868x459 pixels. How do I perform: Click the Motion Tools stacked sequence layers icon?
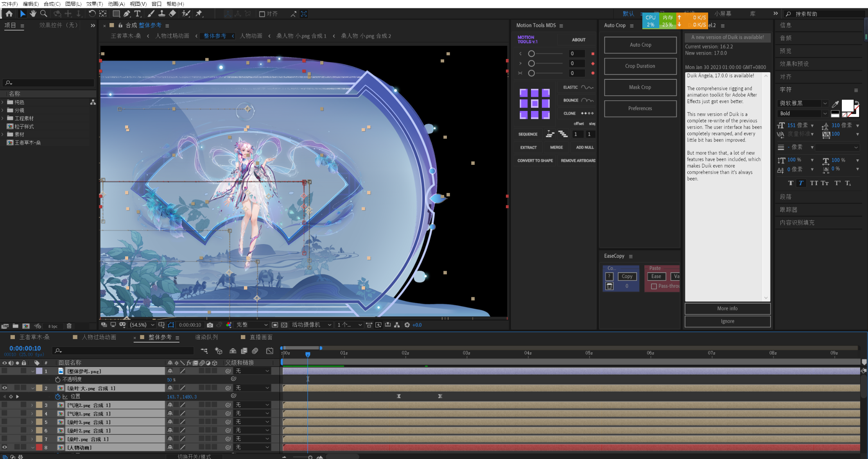[563, 134]
